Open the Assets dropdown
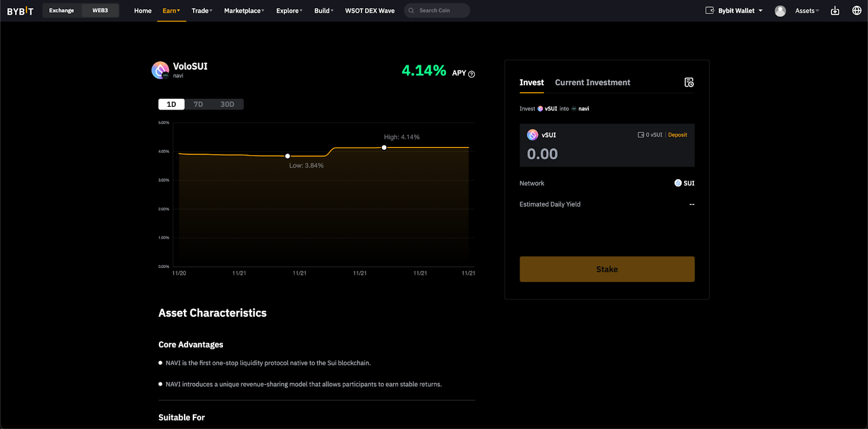Viewport: 868px width, 429px height. tap(807, 11)
